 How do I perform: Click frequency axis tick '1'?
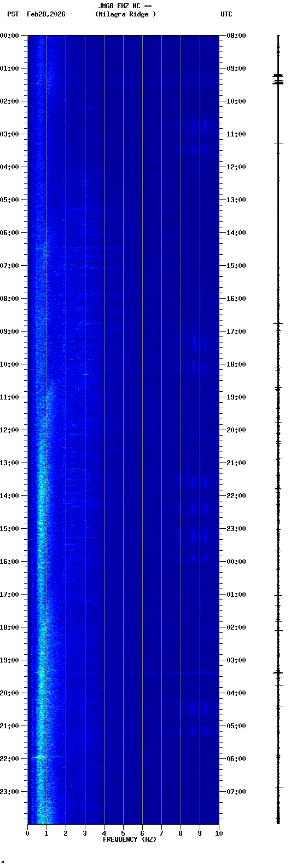point(47,833)
